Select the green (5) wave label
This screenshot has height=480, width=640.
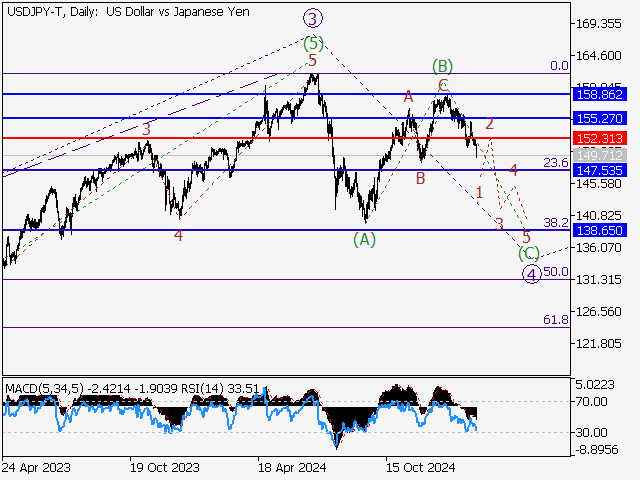point(314,43)
